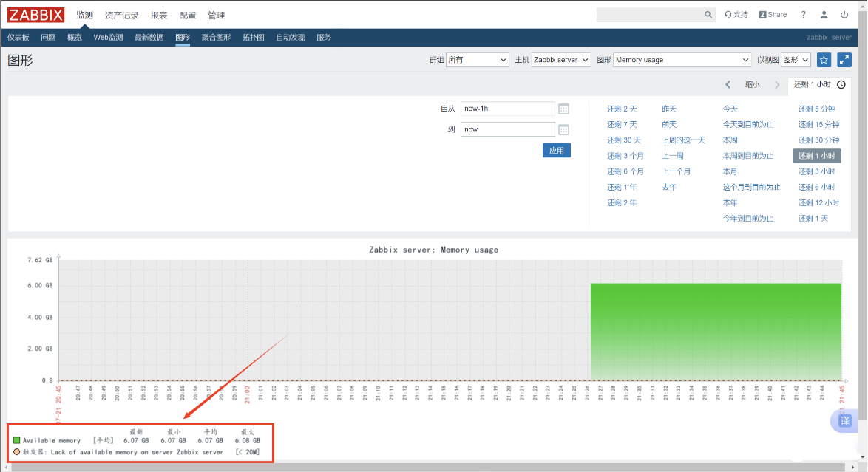
Task: Open the support headset link
Action: pyautogui.click(x=736, y=15)
